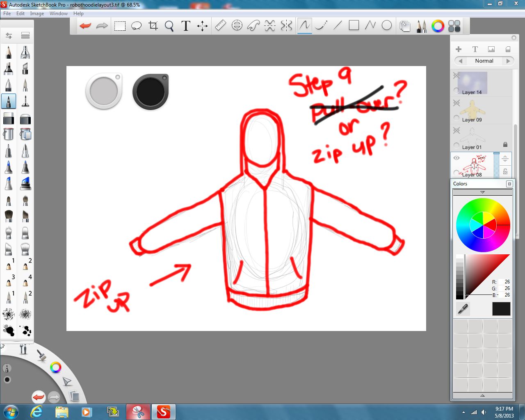Toggle visibility of Layer 09
The image size is (525, 420).
pyautogui.click(x=456, y=103)
